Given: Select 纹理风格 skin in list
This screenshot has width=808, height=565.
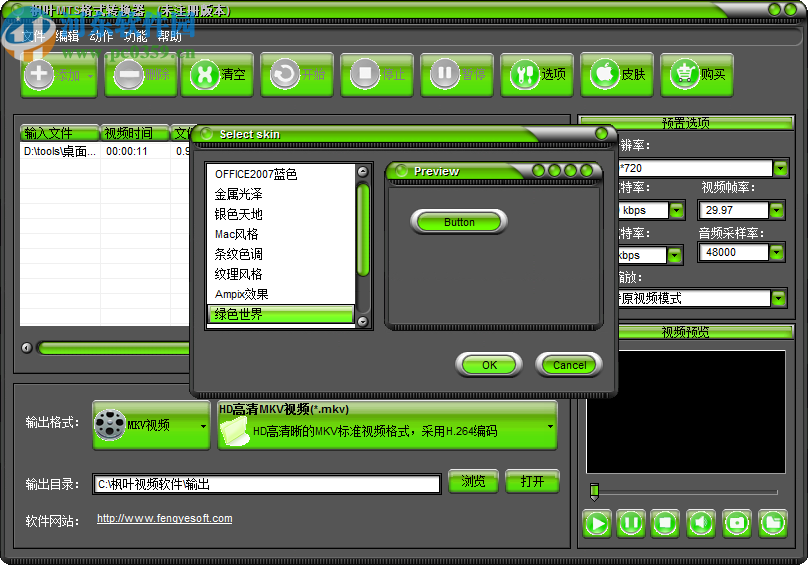Looking at the screenshot, I should tap(281, 274).
